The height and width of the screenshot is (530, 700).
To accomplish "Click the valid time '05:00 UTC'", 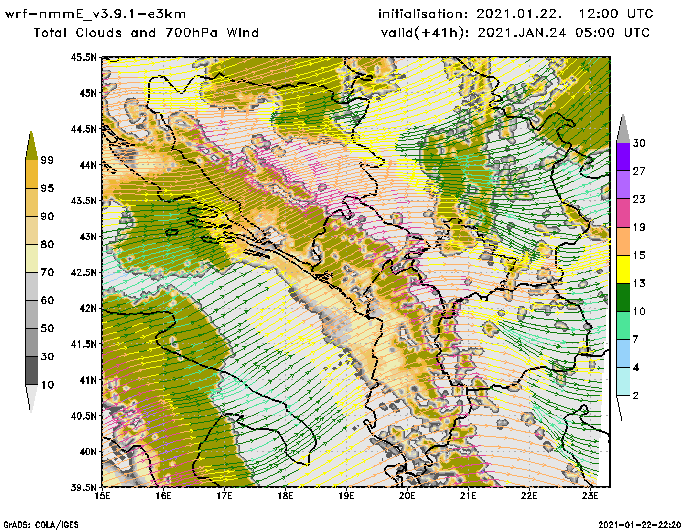I will (x=612, y=33).
